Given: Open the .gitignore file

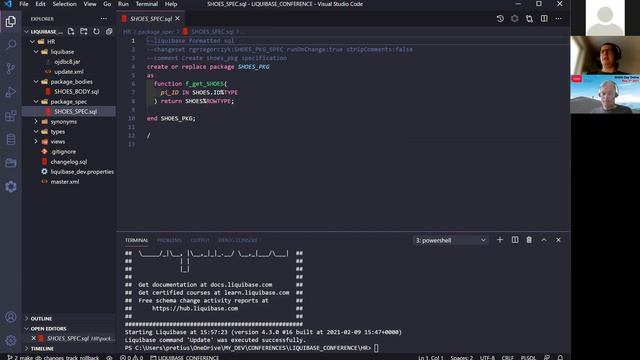Looking at the screenshot, I should [x=63, y=151].
